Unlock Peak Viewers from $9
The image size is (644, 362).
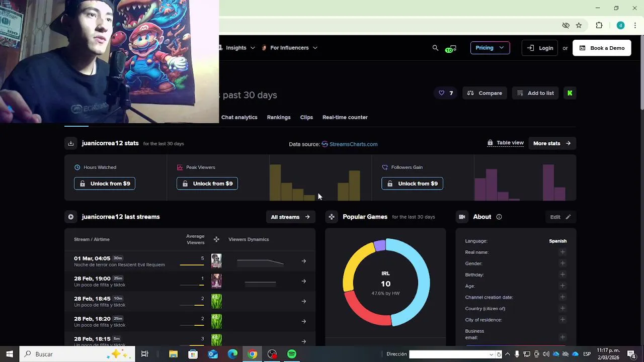(x=207, y=184)
